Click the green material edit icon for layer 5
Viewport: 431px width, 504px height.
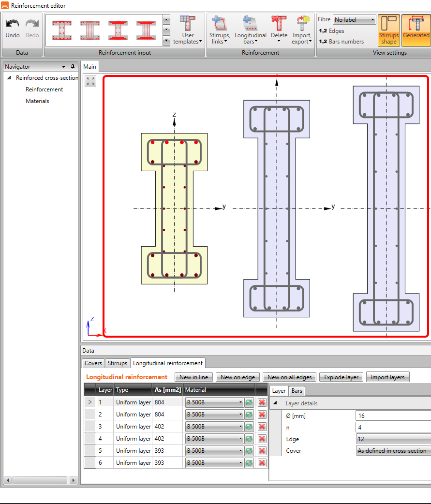[x=249, y=451]
